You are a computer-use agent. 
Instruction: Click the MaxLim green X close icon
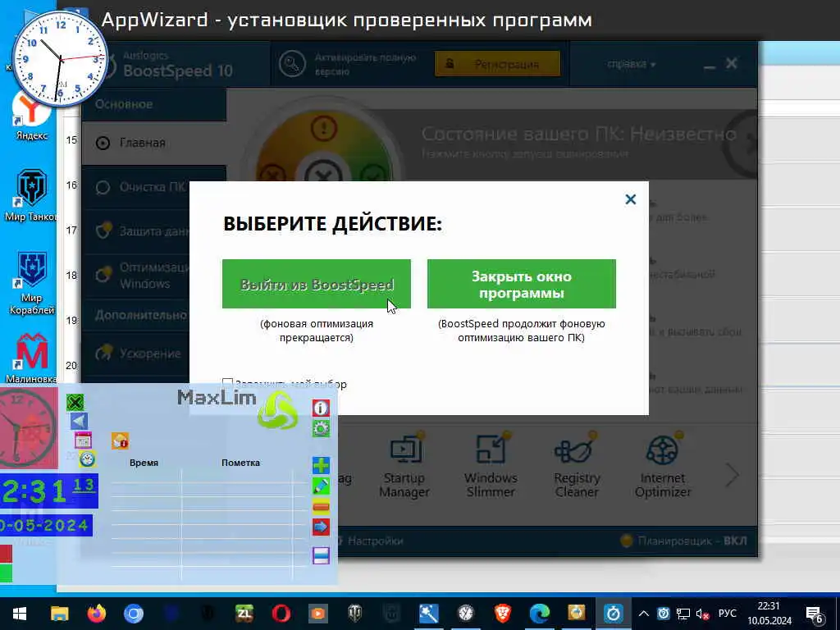click(75, 402)
